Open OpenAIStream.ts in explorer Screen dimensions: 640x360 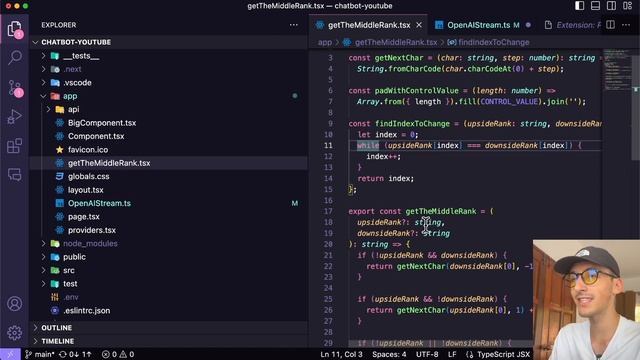click(x=168, y=203)
